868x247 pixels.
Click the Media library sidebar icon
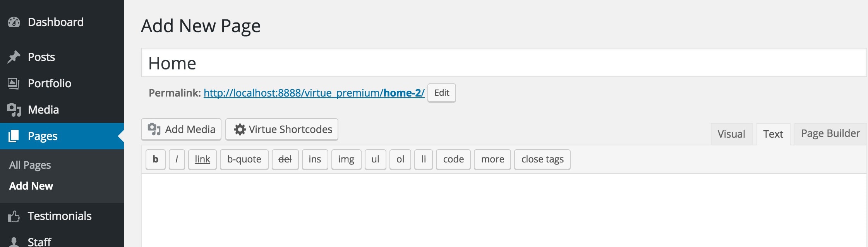[14, 110]
